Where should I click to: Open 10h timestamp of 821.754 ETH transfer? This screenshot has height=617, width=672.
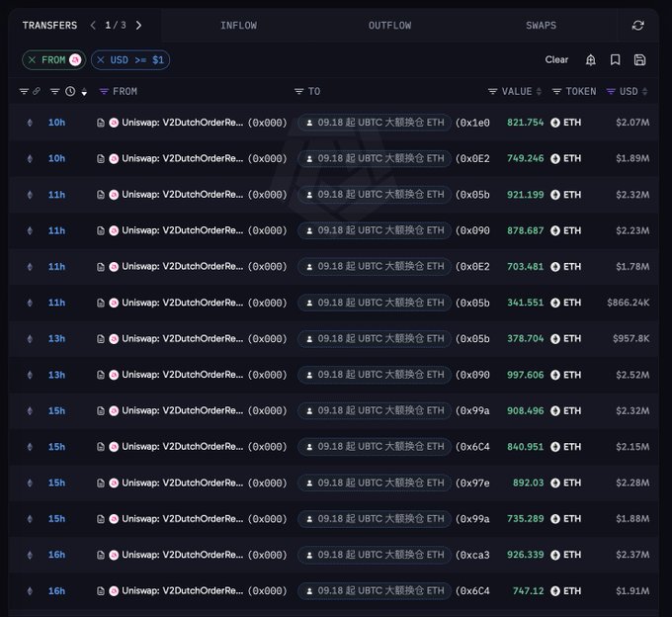click(56, 123)
